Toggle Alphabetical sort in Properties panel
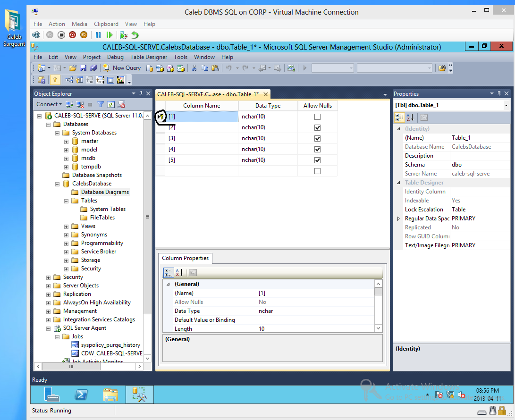Image resolution: width=515 pixels, height=420 pixels. 410,117
